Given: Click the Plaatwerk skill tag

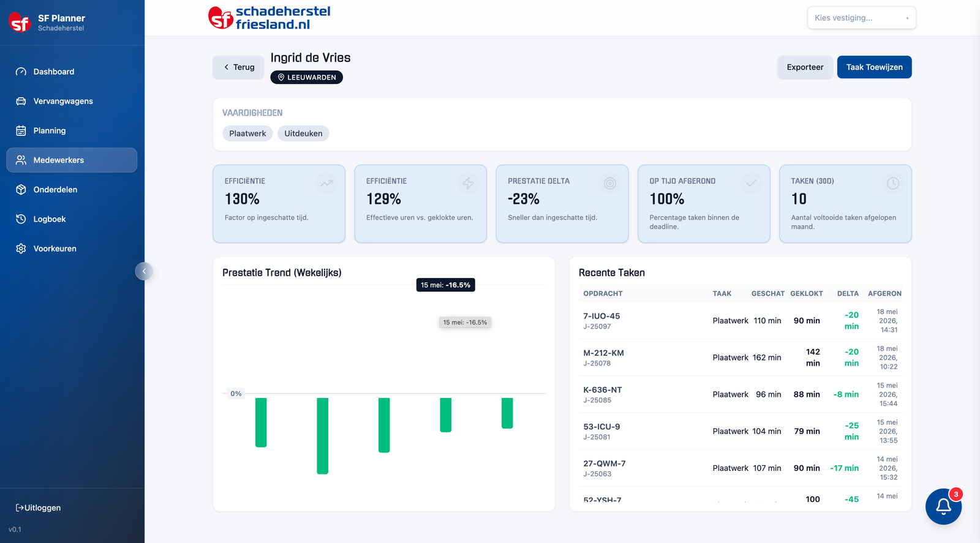Looking at the screenshot, I should pyautogui.click(x=247, y=133).
